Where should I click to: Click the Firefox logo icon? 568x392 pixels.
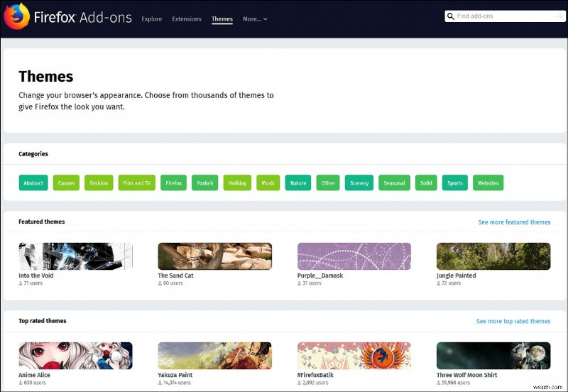16,16
